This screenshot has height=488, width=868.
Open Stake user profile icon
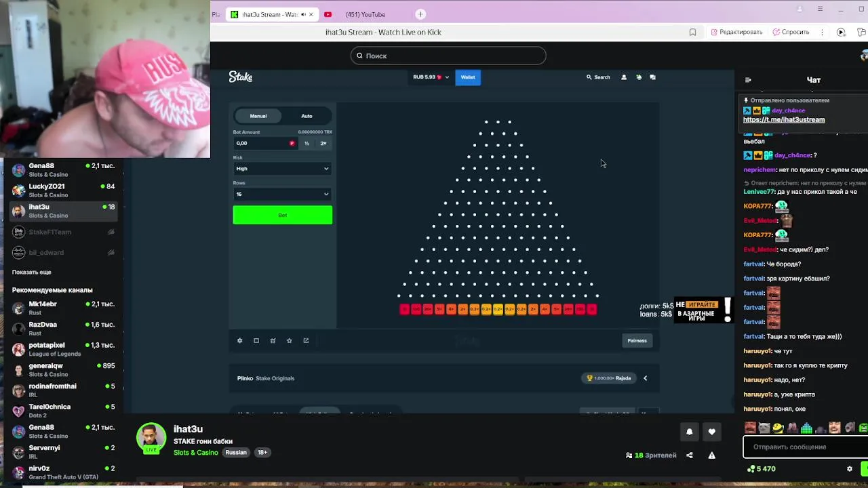click(624, 77)
